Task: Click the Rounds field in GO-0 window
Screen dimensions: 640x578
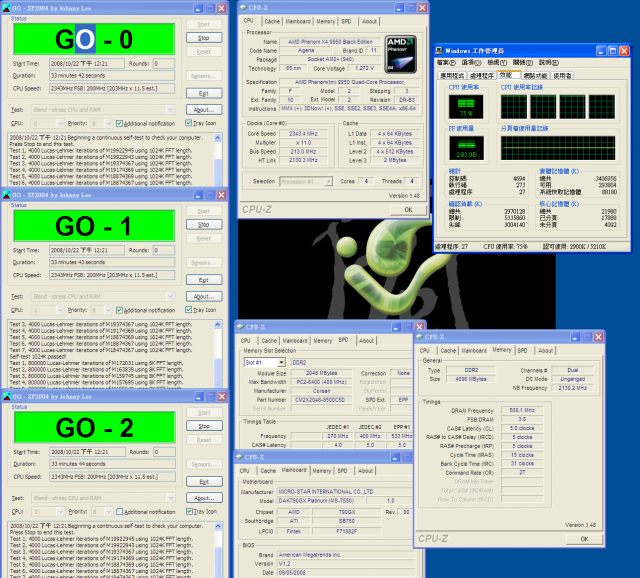Action: coord(164,63)
